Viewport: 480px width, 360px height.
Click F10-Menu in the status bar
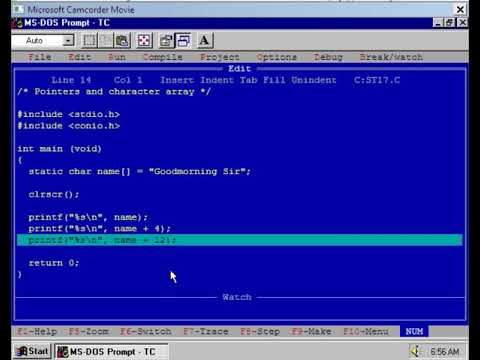pos(366,331)
